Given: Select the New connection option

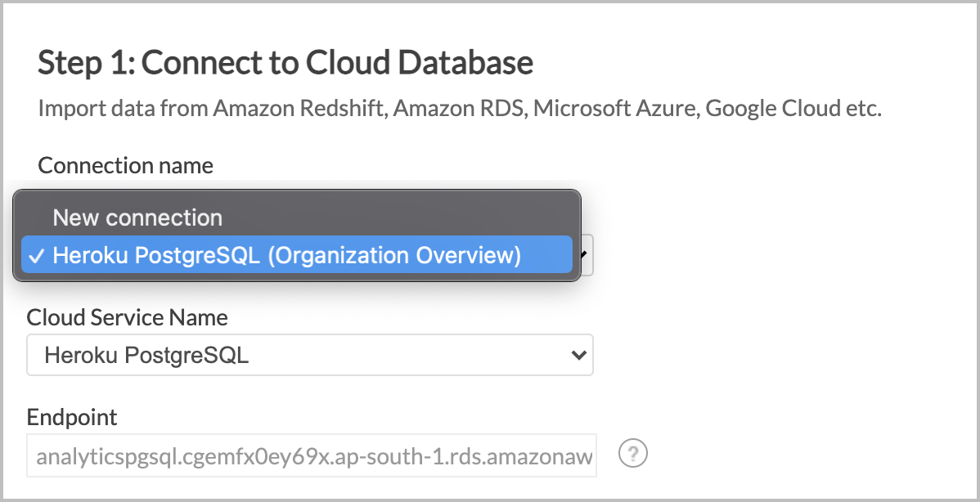Looking at the screenshot, I should point(297,217).
